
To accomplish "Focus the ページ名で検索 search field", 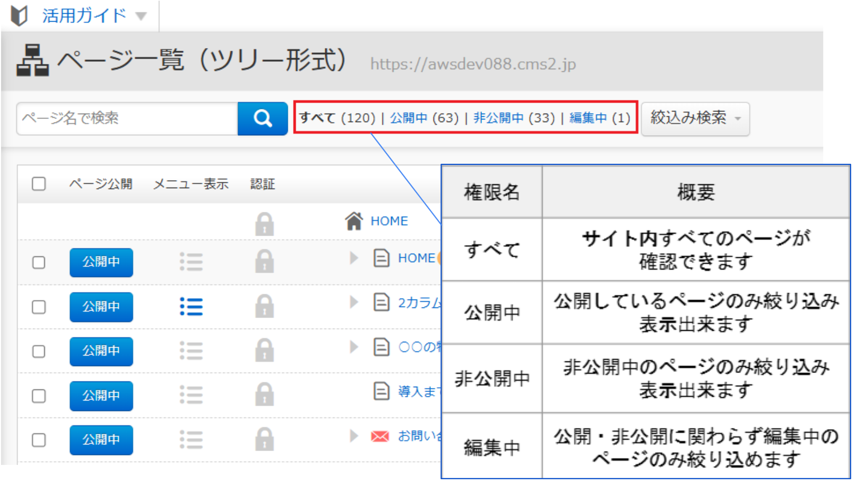I will 127,118.
